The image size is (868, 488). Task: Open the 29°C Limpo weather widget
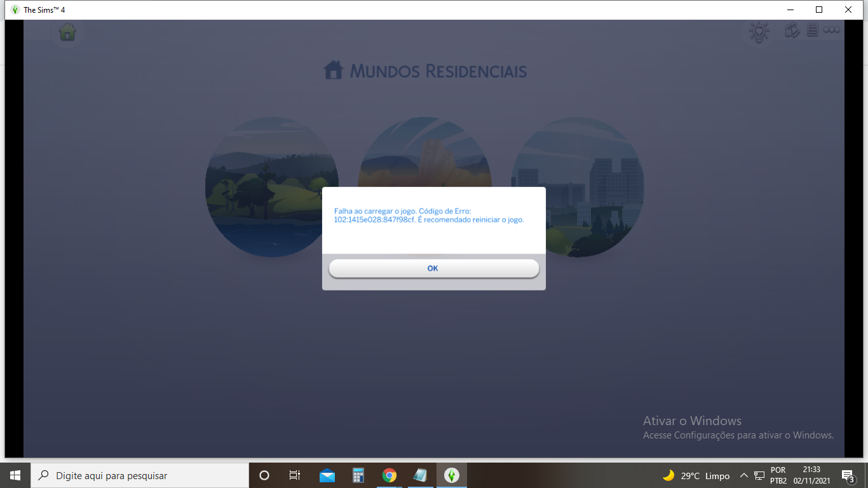point(696,475)
